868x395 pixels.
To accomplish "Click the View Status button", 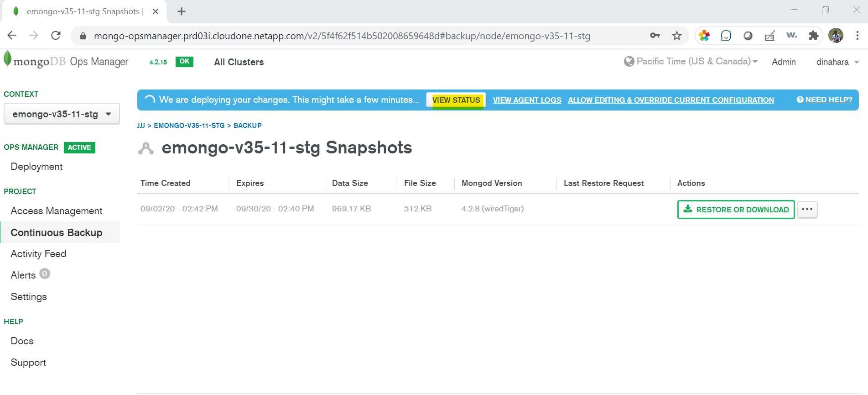I will [x=456, y=100].
